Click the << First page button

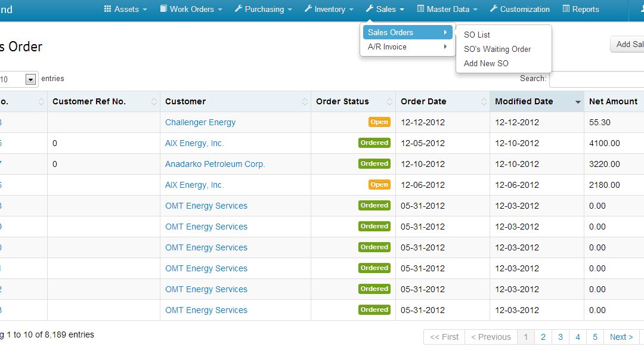pos(444,337)
